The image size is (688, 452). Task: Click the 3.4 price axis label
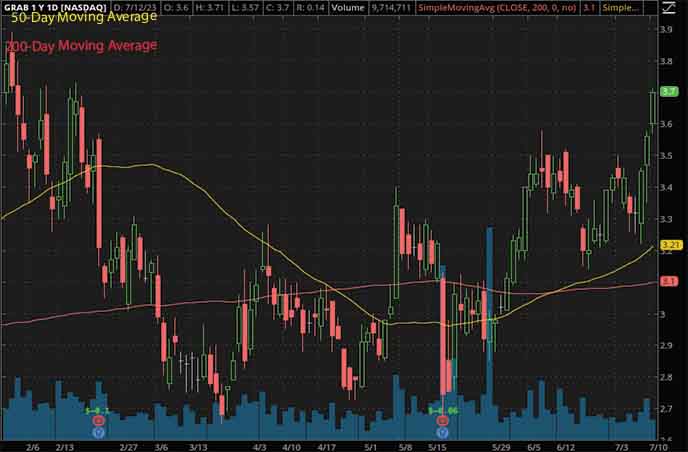pyautogui.click(x=666, y=187)
